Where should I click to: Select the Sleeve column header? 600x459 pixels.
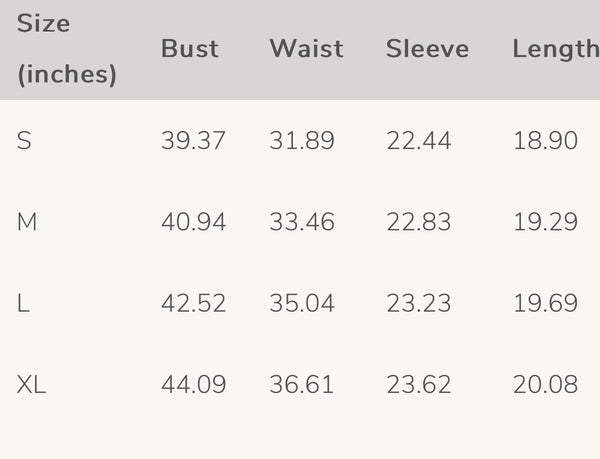tap(427, 49)
